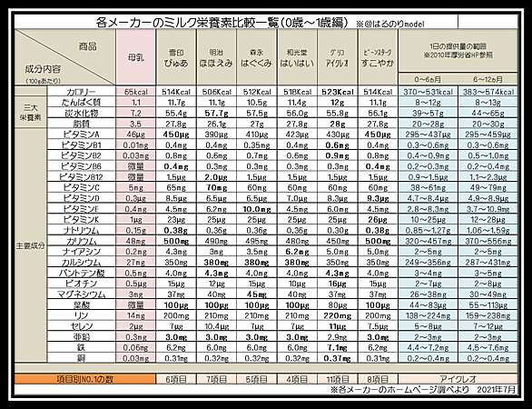Click the 27mg calcium cell for 母乳

[135, 263]
